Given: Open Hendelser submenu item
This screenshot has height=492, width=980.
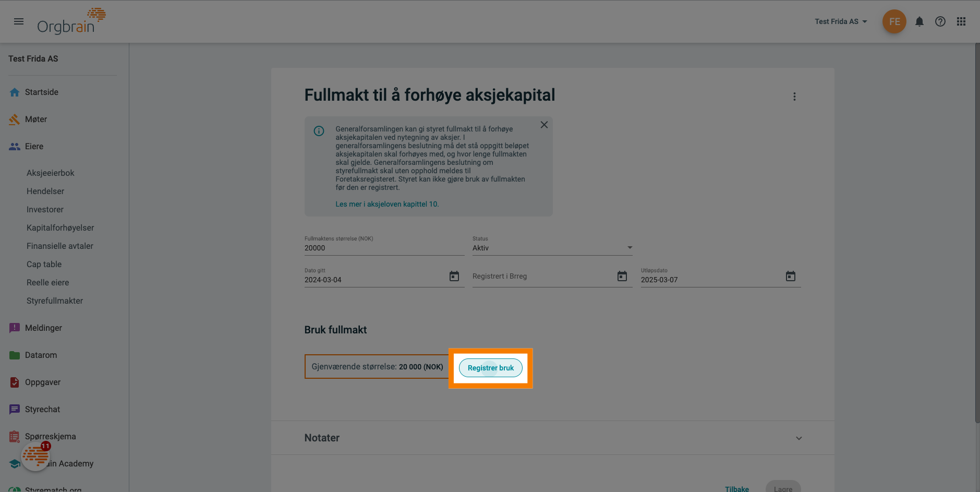Looking at the screenshot, I should point(45,191).
